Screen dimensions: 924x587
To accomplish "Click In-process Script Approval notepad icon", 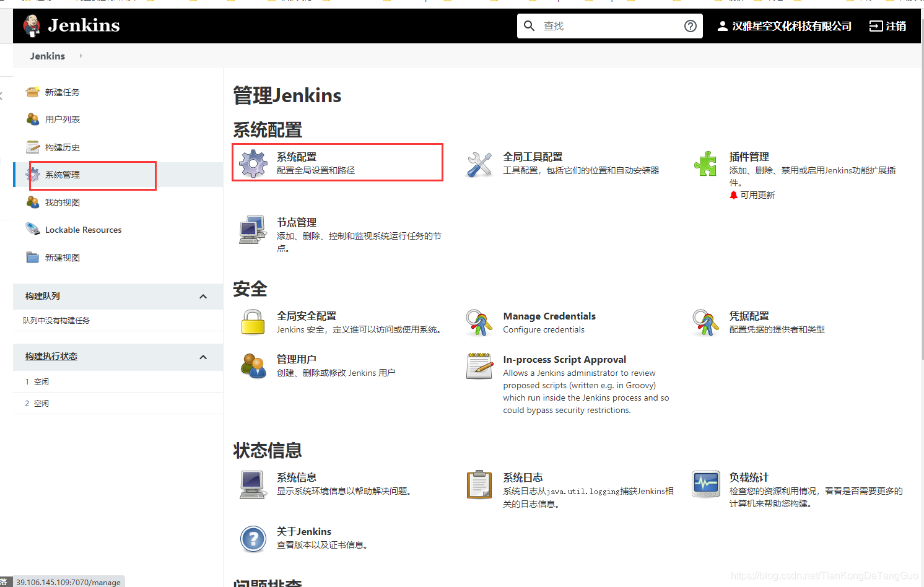I will pyautogui.click(x=479, y=366).
